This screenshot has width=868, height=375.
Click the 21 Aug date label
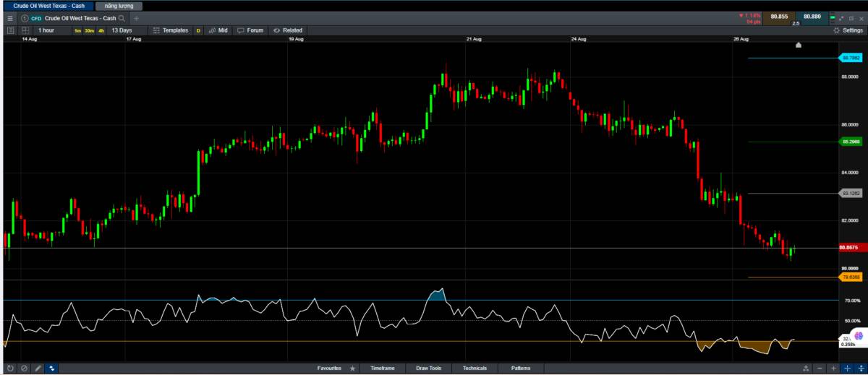[474, 39]
